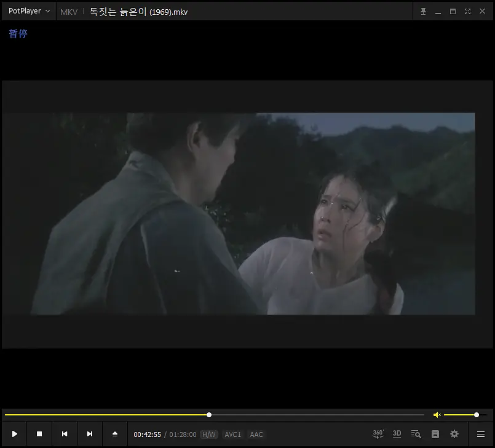495x448 pixels.
Task: Click the MKV format label
Action: (x=69, y=12)
